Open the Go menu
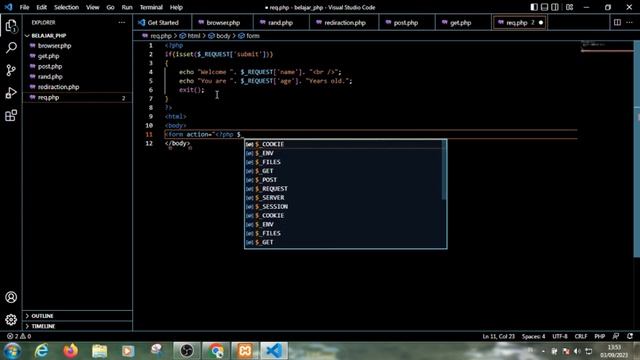The image size is (640, 360). [110, 7]
